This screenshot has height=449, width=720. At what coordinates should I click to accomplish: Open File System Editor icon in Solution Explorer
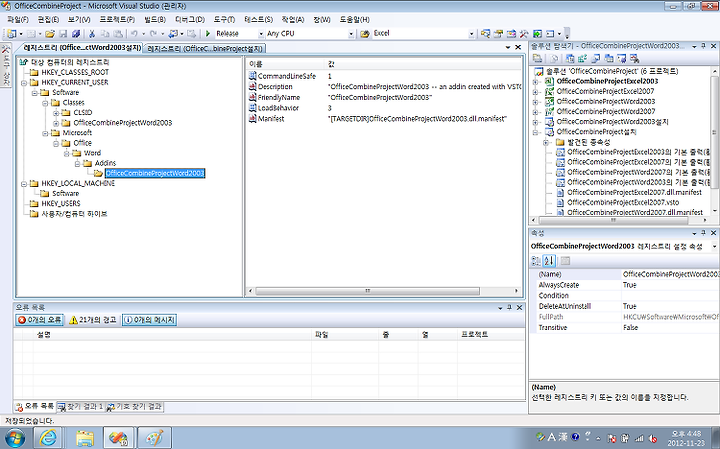point(570,58)
